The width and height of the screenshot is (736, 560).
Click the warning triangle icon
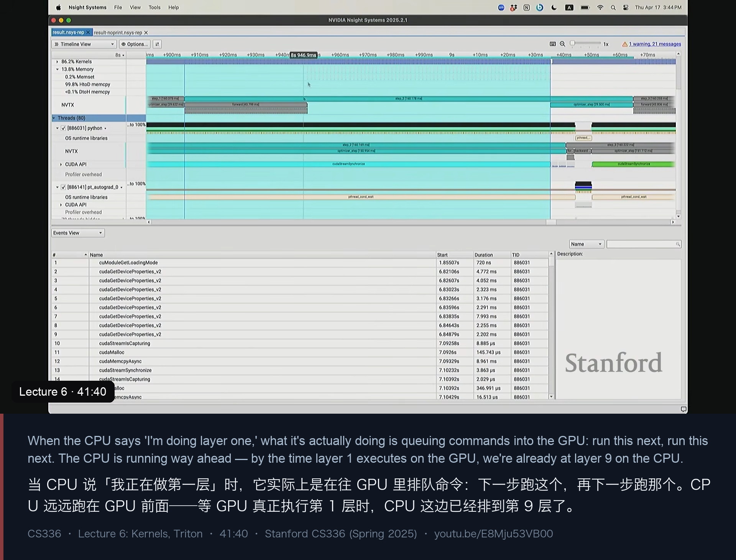(x=625, y=44)
